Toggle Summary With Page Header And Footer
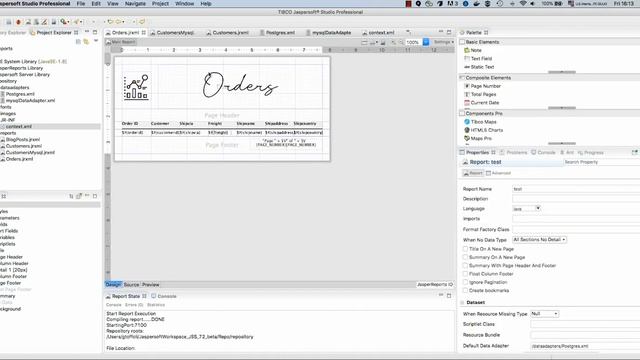Viewport: 640px width, 360px height. (x=465, y=265)
